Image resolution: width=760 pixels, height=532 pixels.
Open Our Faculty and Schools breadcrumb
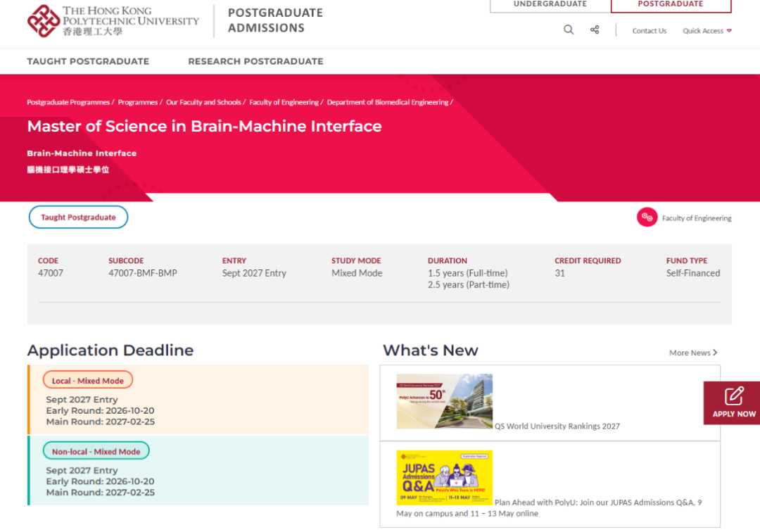[x=203, y=102]
